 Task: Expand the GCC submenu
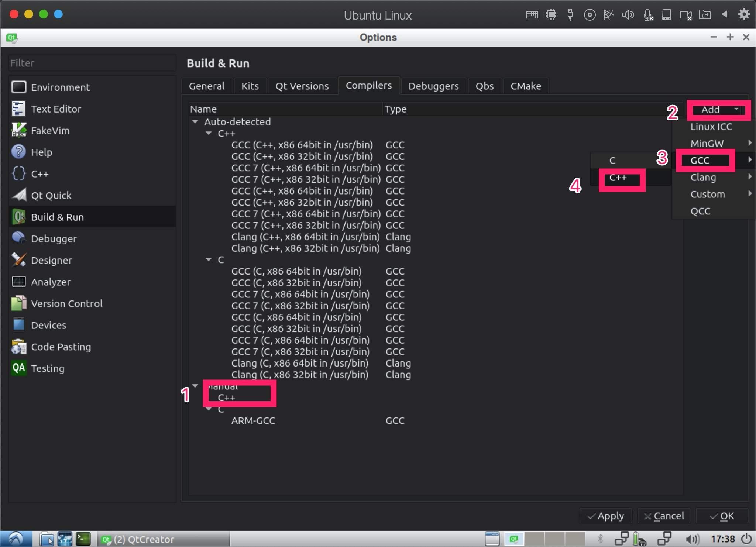pos(714,160)
